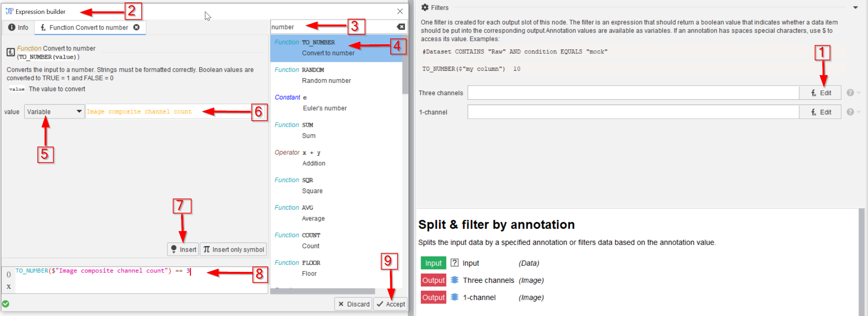868x316 pixels.
Task: Close the Function Convert to number tab
Action: (137, 27)
